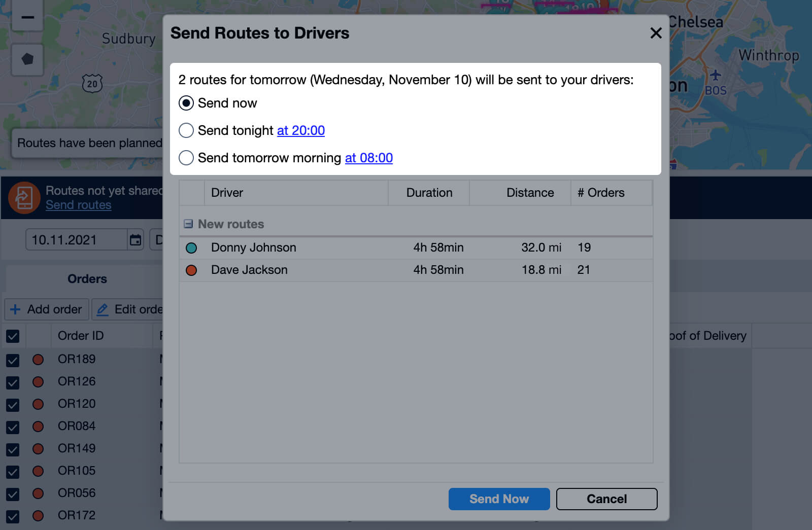Click the phone icon beside Routes not yet shared
Viewport: 812px width, 530px height.
tap(23, 197)
